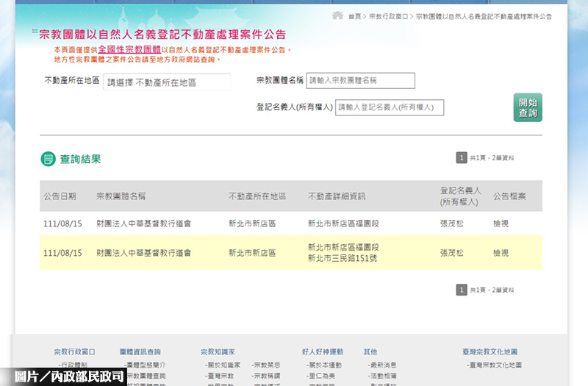Click the green query results list icon
The width and height of the screenshot is (588, 386).
[48, 159]
